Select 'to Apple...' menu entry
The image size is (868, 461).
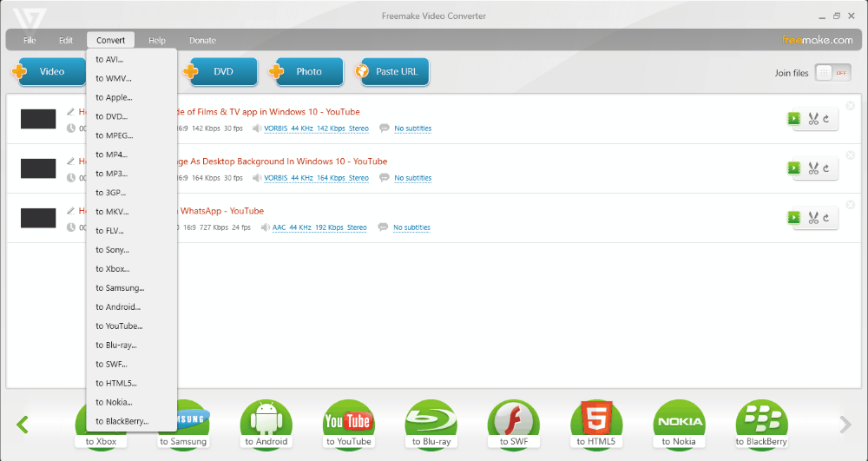coord(132,97)
